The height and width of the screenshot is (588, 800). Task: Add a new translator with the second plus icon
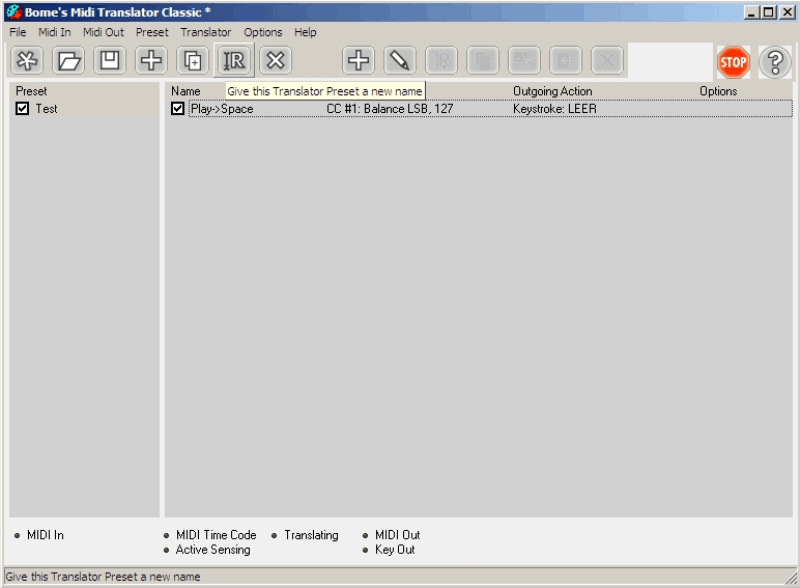(x=358, y=61)
